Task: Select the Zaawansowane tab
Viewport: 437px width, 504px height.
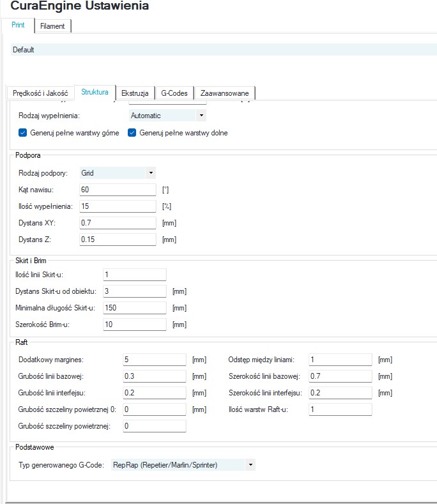Action: [x=224, y=93]
